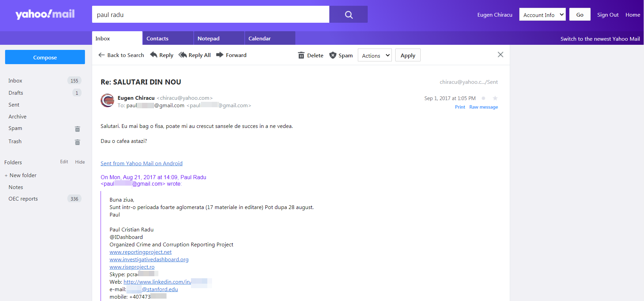
Task: Mark message as Spam
Action: (341, 55)
